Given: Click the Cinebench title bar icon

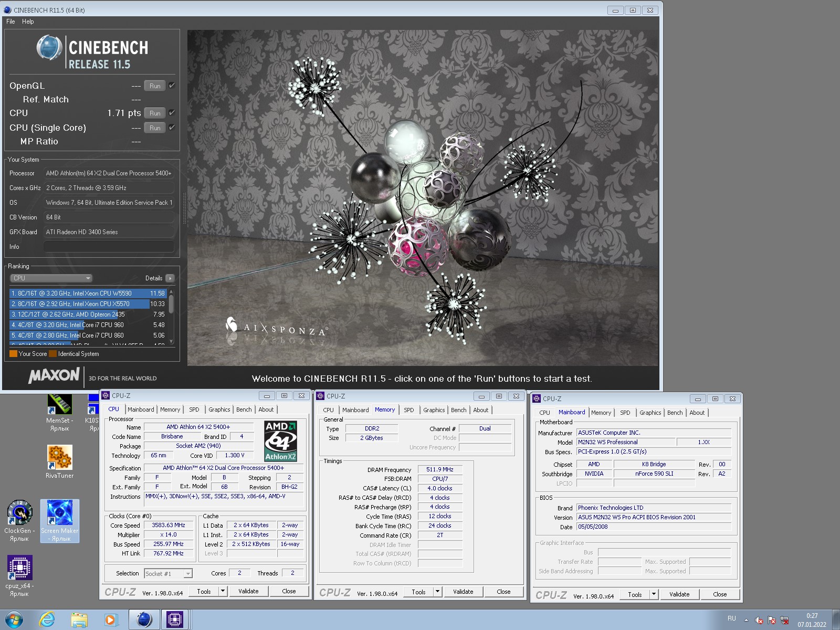Looking at the screenshot, I should [x=7, y=10].
